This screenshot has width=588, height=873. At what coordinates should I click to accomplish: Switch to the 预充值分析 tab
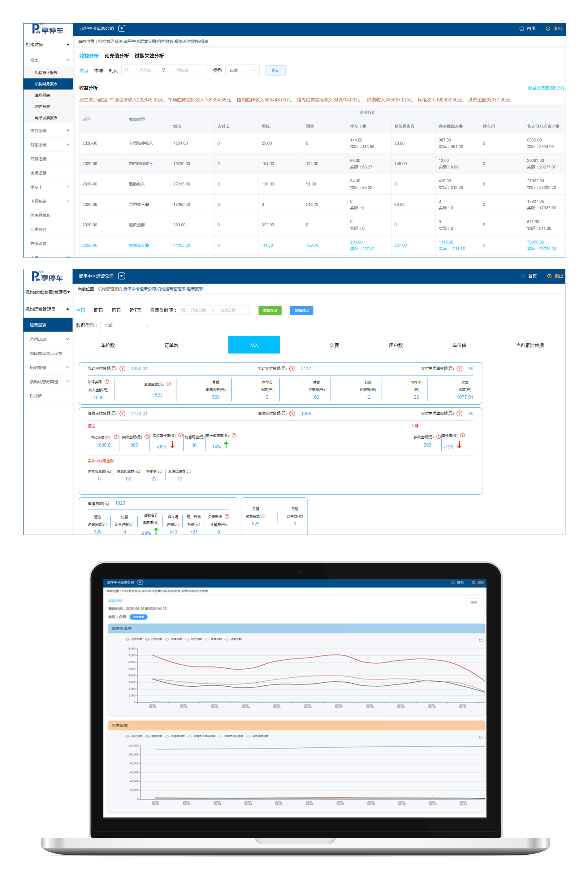pos(116,56)
